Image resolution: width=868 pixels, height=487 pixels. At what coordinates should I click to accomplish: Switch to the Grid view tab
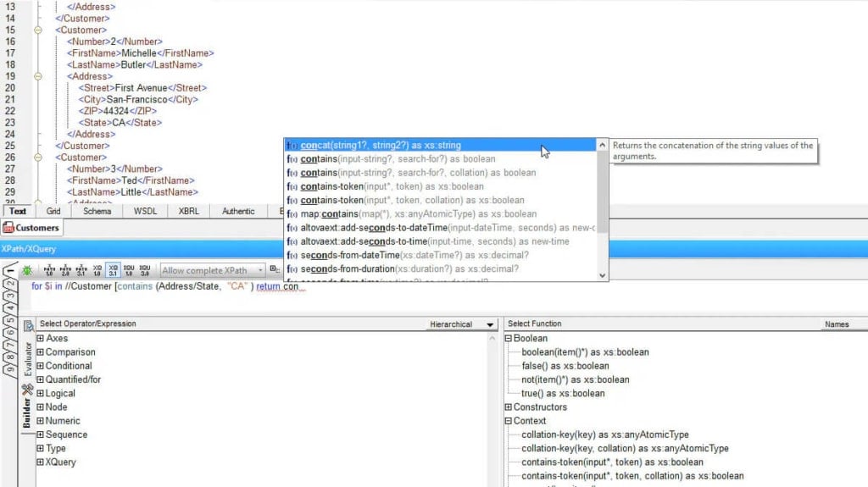coord(53,212)
